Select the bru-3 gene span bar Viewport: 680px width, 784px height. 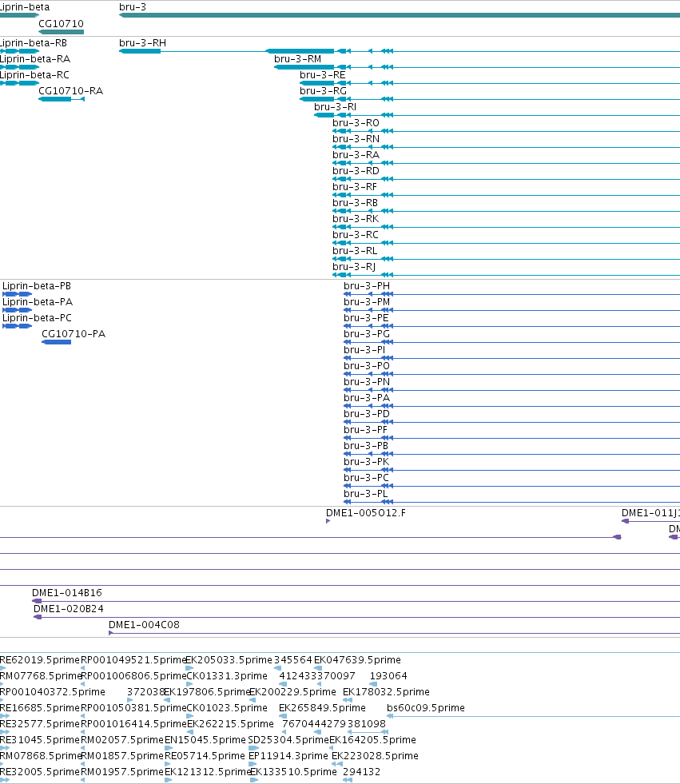pos(400,15)
